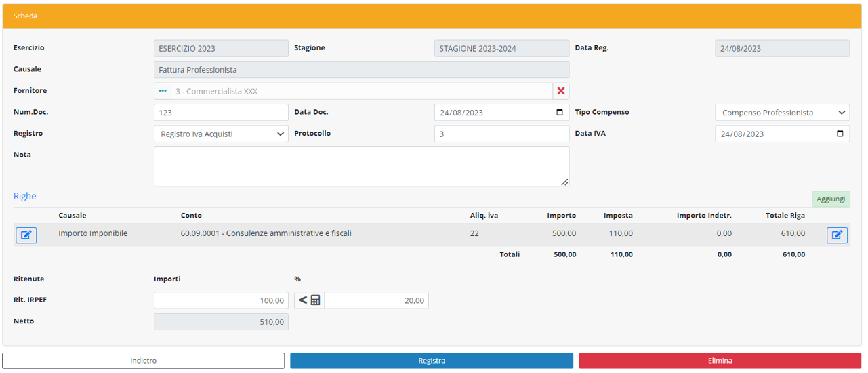
Task: Click inside the Nota text area
Action: [361, 166]
